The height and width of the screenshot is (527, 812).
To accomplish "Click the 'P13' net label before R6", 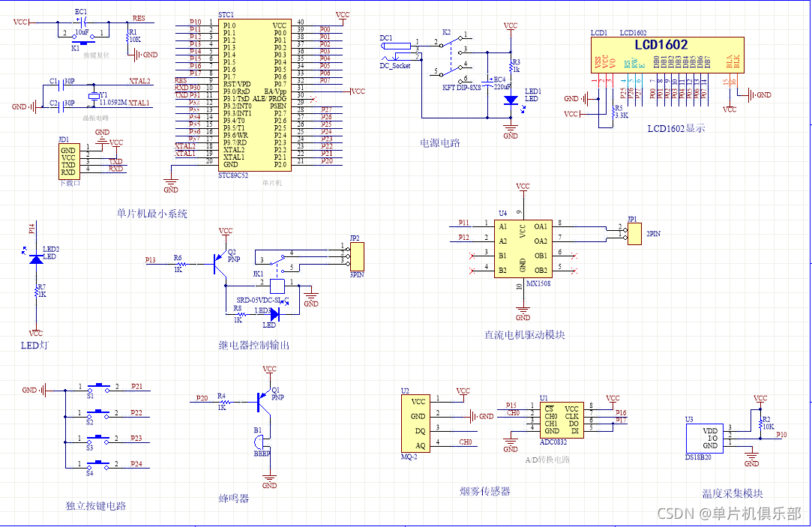I will (x=150, y=260).
